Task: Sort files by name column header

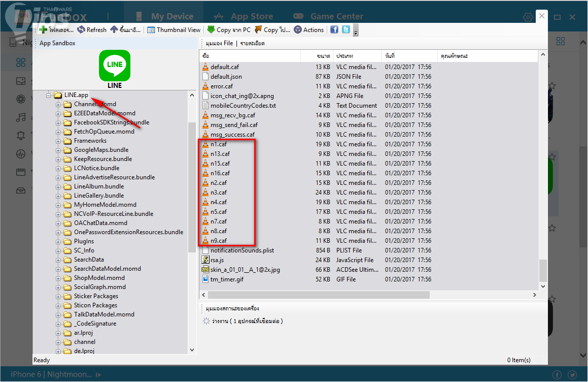Action: click(x=250, y=56)
